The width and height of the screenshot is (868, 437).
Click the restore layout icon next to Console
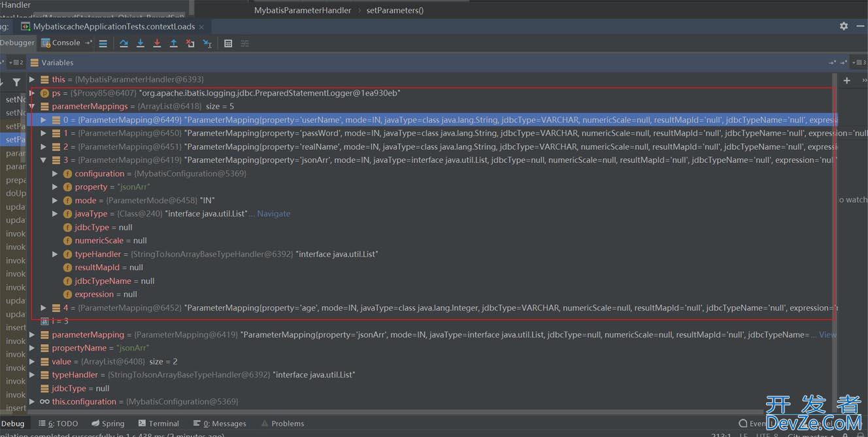(x=89, y=43)
